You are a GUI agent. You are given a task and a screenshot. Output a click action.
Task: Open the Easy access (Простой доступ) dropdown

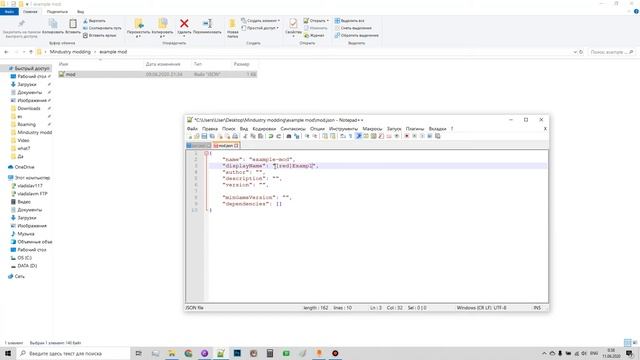pyautogui.click(x=260, y=28)
